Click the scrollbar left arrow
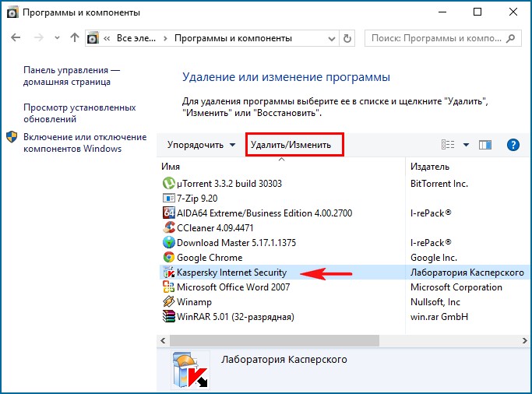This screenshot has height=394, width=532. (x=164, y=340)
